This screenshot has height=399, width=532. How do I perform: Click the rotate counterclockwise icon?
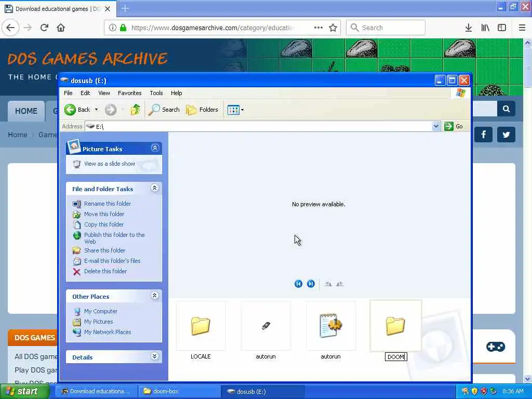(340, 284)
